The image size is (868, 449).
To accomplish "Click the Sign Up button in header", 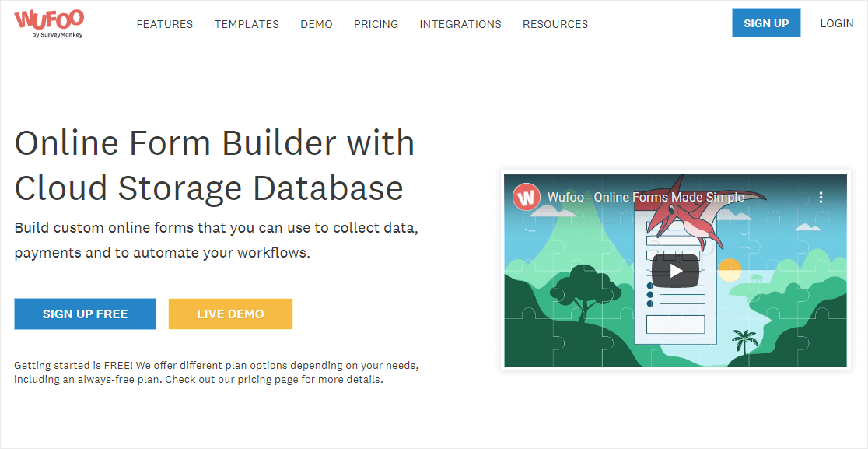I will pyautogui.click(x=766, y=23).
